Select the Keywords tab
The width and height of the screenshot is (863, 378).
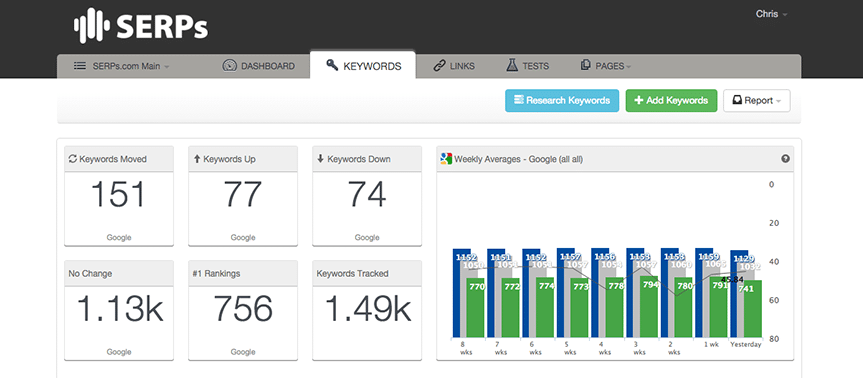tap(363, 66)
